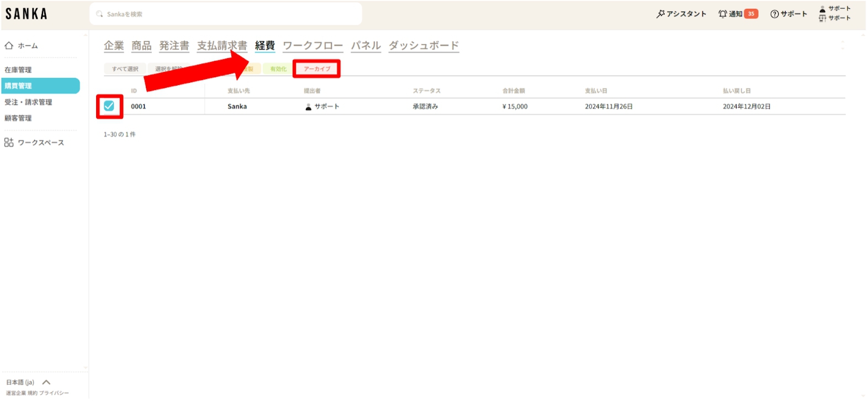Click inside the Sankaを検索 search field

tap(226, 14)
